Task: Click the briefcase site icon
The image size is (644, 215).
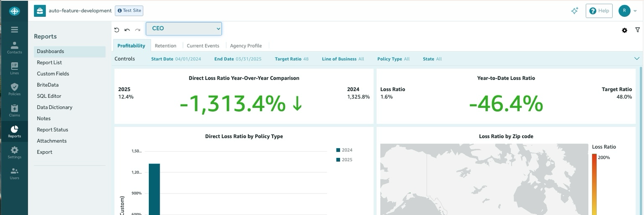Action: click(40, 10)
